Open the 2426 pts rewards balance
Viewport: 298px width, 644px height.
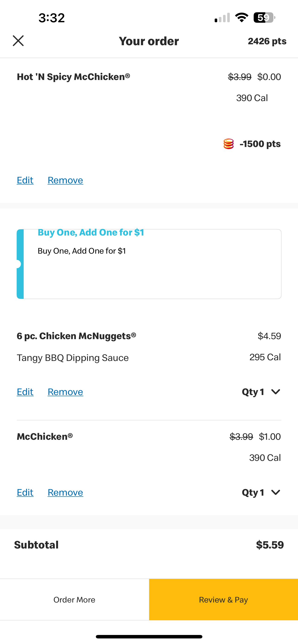click(267, 41)
